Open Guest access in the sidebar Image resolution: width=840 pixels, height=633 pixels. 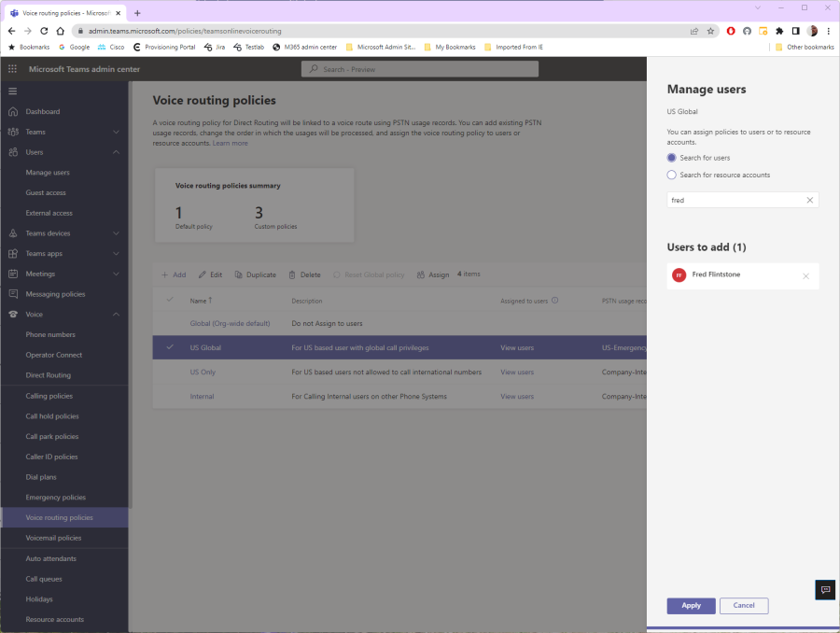pyautogui.click(x=46, y=193)
